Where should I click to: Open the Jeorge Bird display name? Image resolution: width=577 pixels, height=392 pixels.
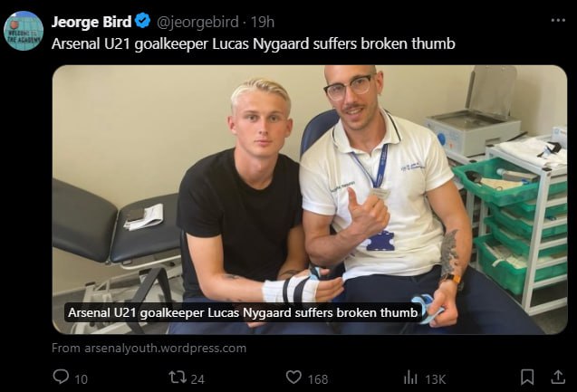(91, 22)
